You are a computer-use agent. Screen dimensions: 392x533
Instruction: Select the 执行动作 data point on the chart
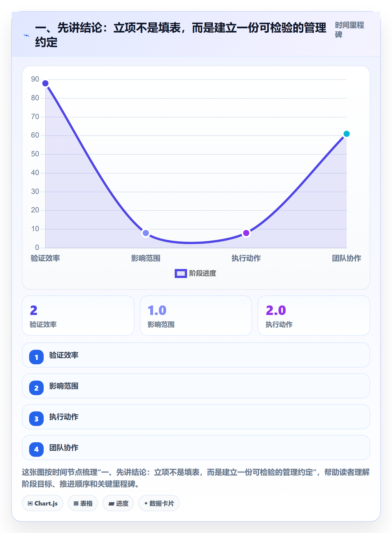pos(246,233)
